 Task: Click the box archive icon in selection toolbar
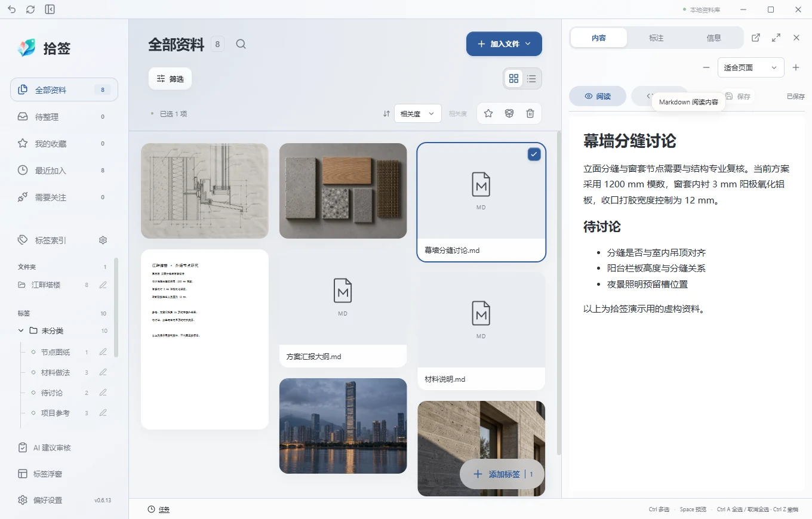(x=509, y=113)
